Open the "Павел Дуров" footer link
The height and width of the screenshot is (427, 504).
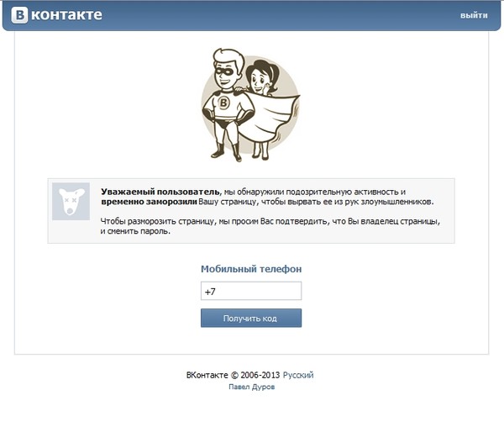coord(252,387)
